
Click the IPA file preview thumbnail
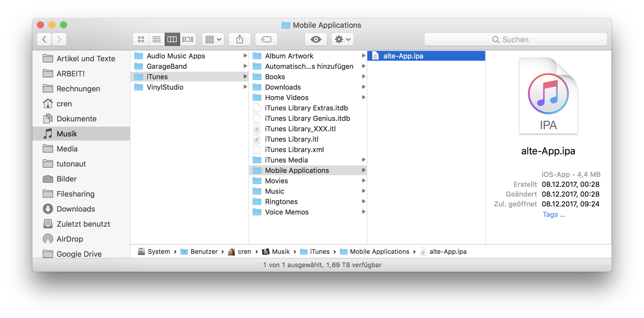click(x=548, y=96)
